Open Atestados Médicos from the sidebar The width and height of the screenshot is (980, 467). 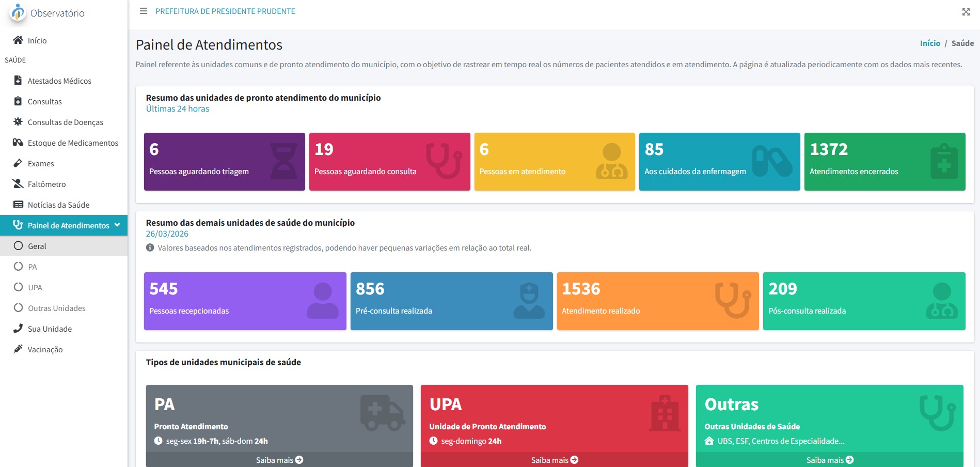[59, 81]
